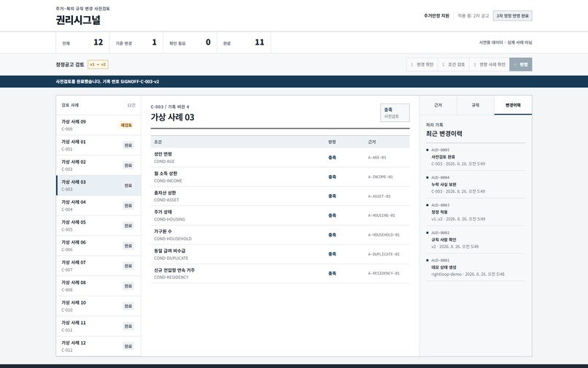The image size is (588, 368).
Task: Click the 판정 column header
Action: pyautogui.click(x=332, y=142)
